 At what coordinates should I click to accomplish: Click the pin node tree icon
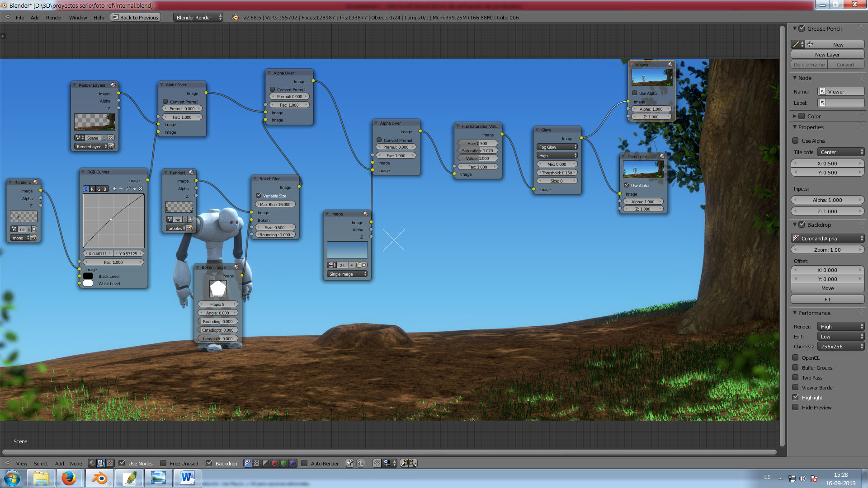pyautogui.click(x=349, y=463)
